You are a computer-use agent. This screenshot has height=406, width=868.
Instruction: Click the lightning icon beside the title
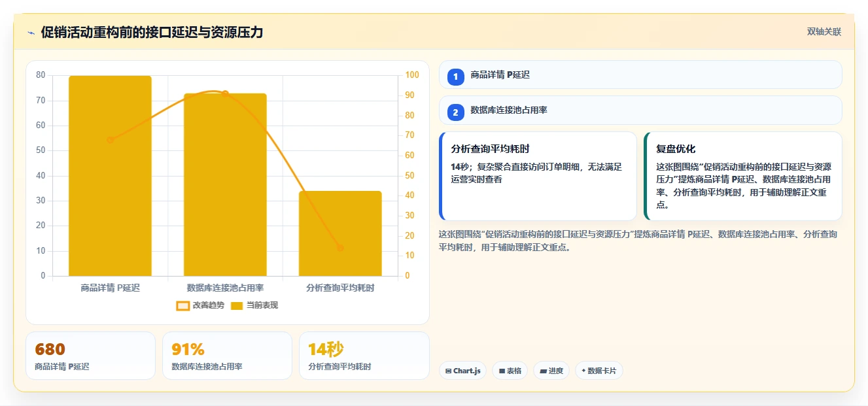[31, 33]
